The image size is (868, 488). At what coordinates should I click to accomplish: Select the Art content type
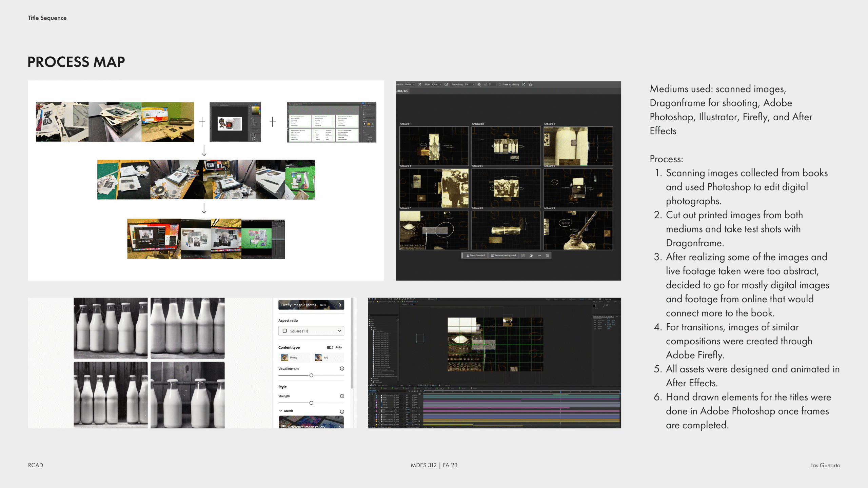pyautogui.click(x=328, y=358)
